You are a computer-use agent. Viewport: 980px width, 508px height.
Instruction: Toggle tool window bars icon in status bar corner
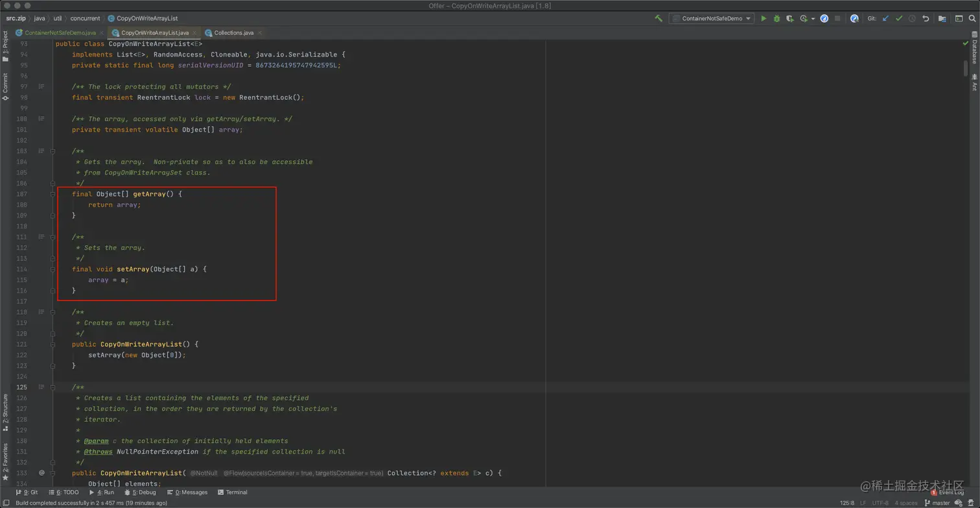coord(5,503)
